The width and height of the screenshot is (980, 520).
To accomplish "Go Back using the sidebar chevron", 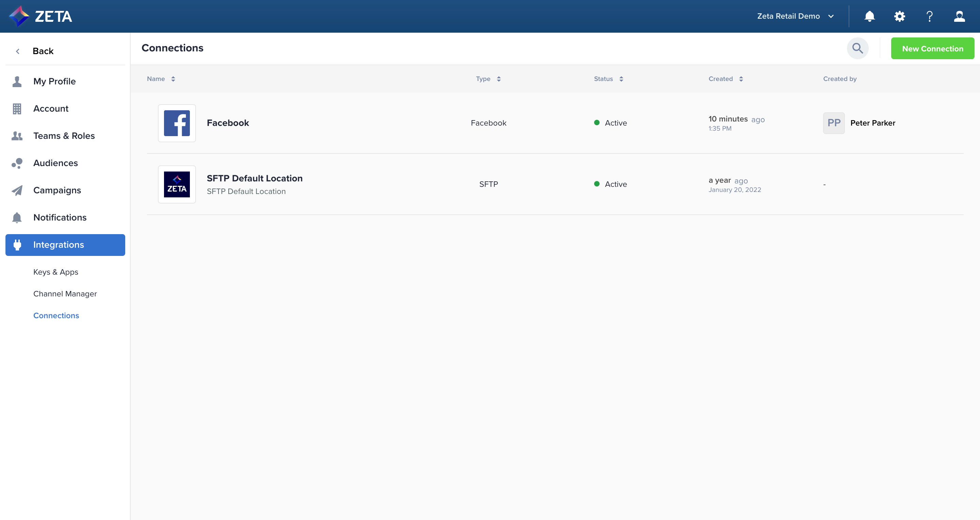I will [x=17, y=51].
